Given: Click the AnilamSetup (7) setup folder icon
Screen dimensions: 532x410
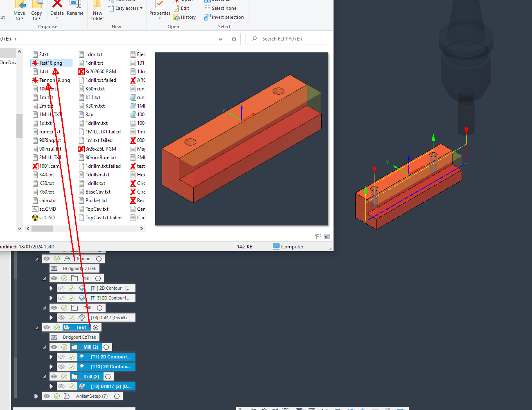Looking at the screenshot, I should 67,396.
